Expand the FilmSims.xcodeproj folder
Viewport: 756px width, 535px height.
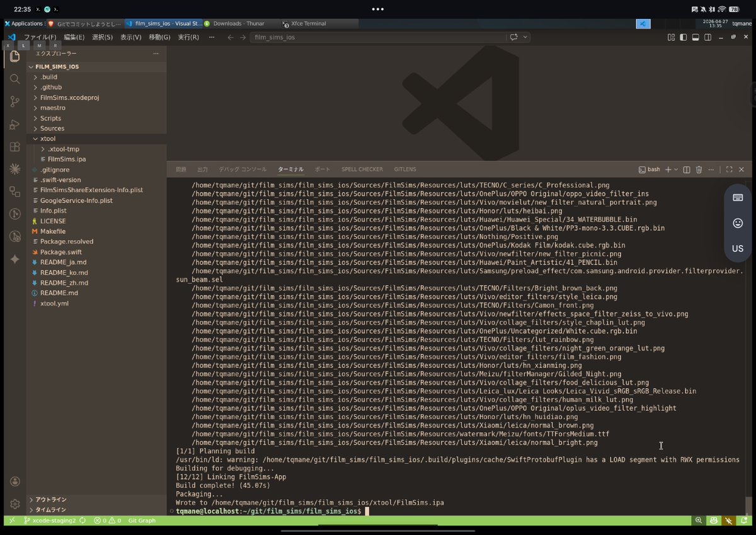[x=97, y=98]
